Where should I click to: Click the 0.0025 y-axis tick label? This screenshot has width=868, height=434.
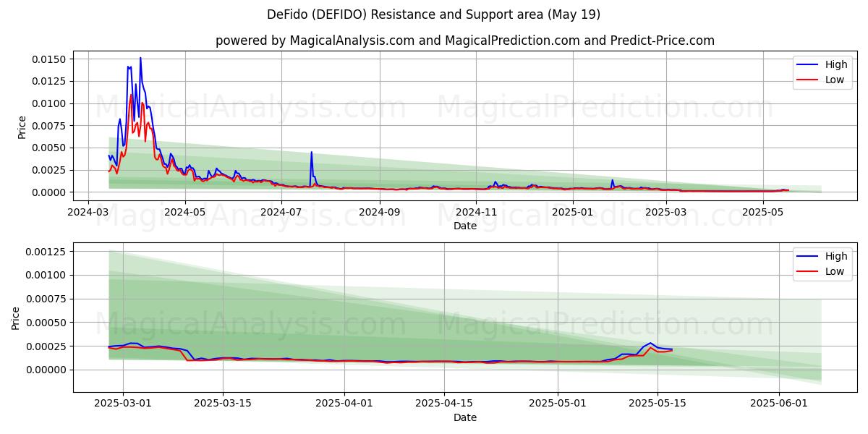pos(51,170)
